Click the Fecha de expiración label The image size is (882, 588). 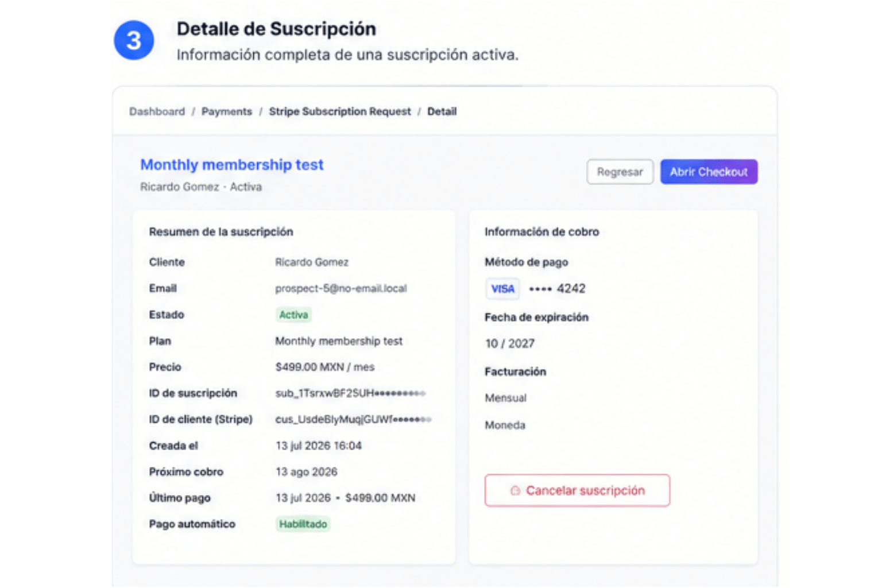[536, 317]
